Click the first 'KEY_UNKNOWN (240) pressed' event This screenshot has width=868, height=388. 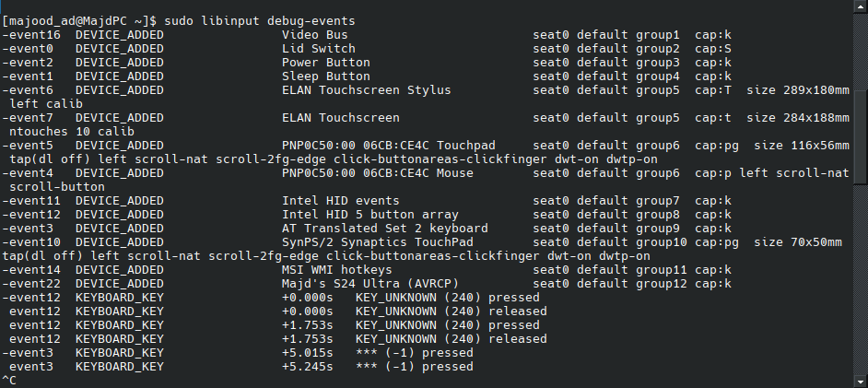447,298
